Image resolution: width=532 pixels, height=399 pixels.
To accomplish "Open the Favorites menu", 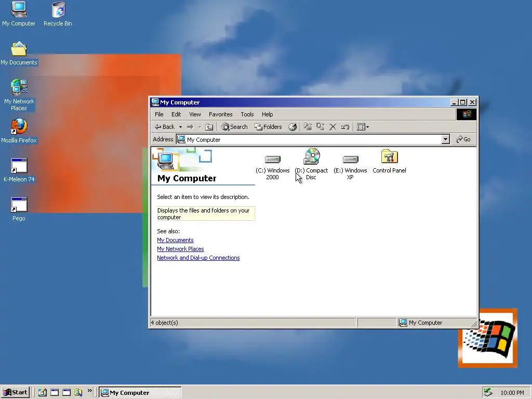I will click(220, 114).
